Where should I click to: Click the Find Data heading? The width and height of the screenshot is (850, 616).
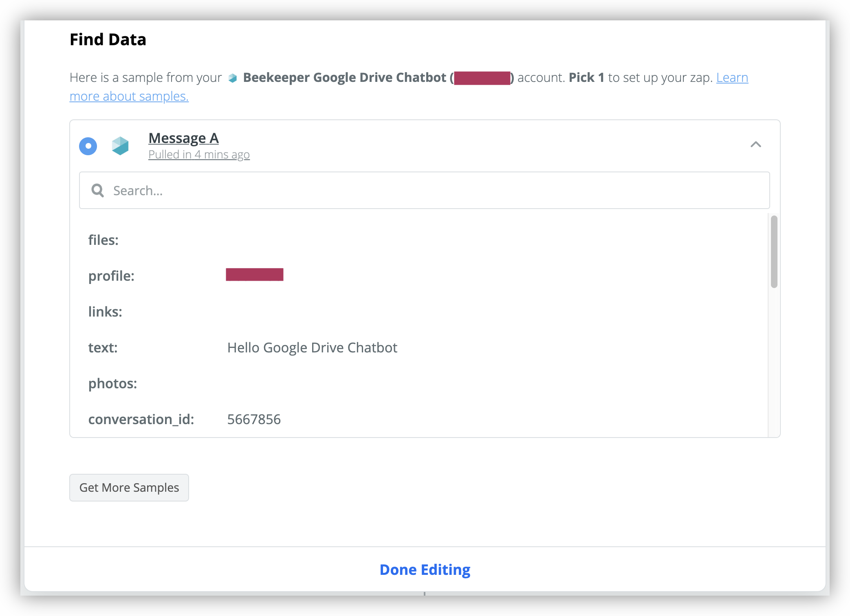108,40
